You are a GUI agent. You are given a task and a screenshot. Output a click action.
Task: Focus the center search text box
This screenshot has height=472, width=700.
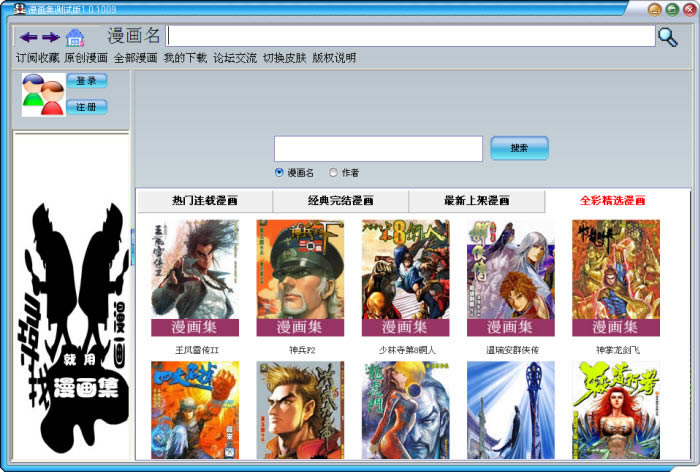[x=379, y=149]
